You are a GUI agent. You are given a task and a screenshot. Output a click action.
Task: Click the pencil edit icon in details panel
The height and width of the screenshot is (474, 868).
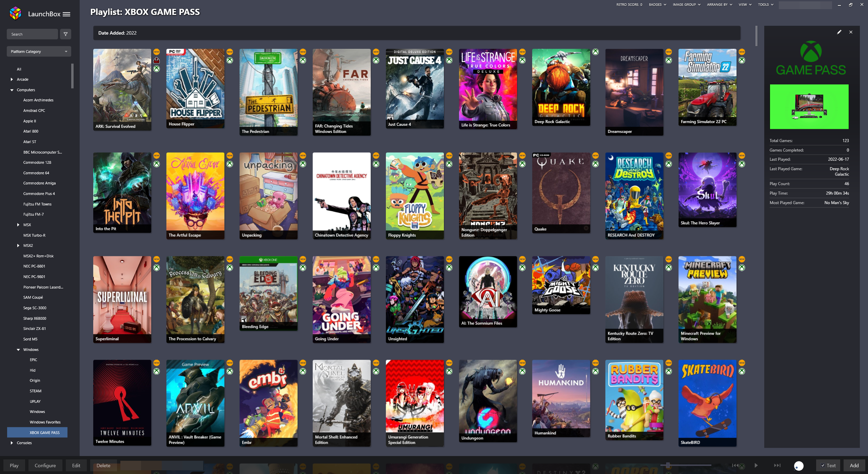839,32
